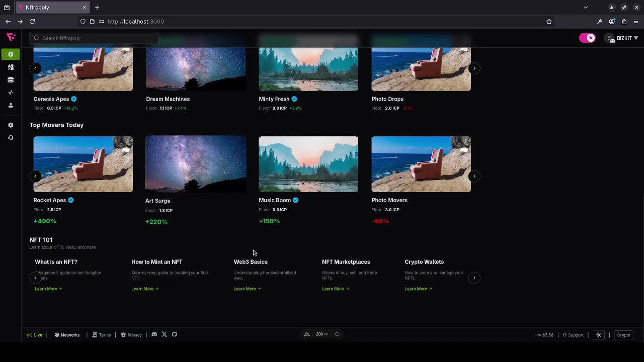
Task: Open the Dream Machines collection title
Action: pyautogui.click(x=168, y=99)
